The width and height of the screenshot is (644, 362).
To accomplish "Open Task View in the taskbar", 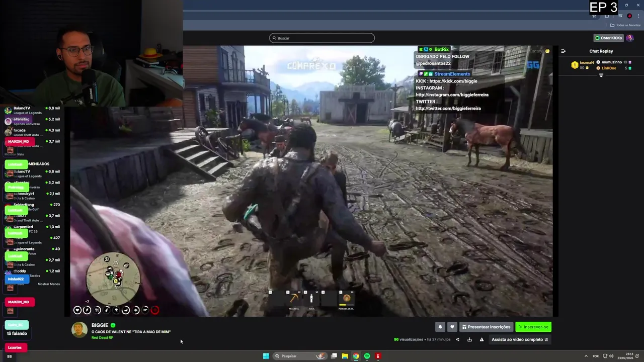I will point(334,356).
